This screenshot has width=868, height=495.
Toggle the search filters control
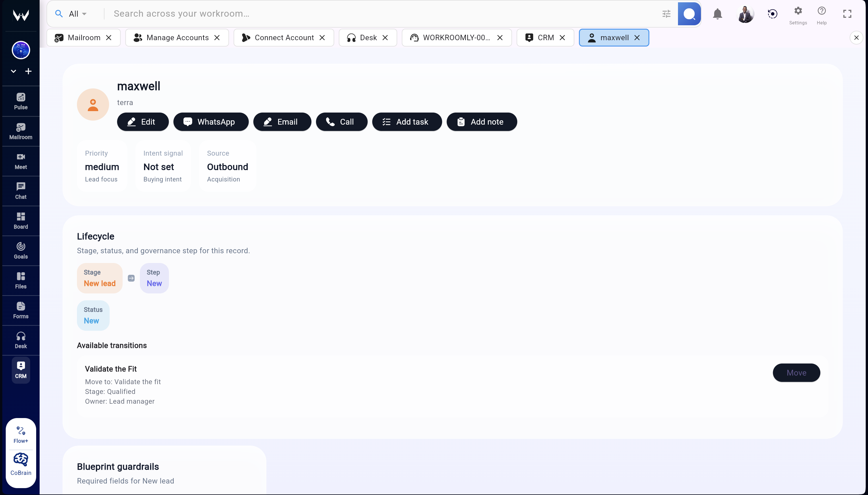[x=666, y=13]
